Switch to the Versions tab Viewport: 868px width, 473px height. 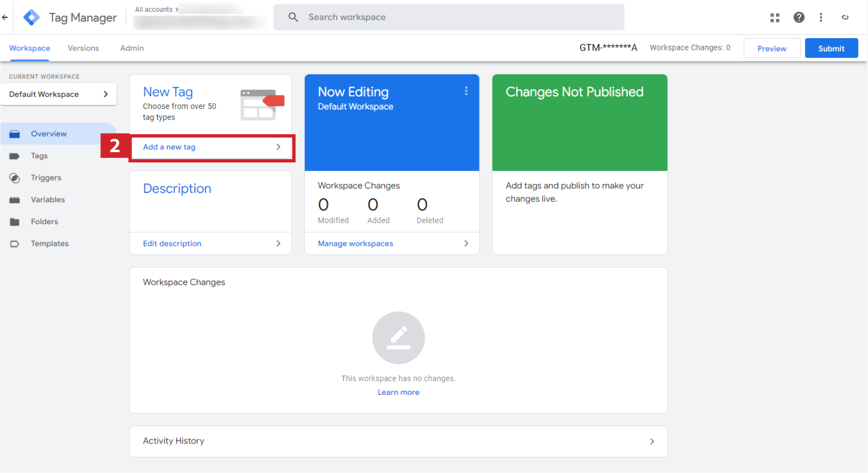(x=83, y=48)
